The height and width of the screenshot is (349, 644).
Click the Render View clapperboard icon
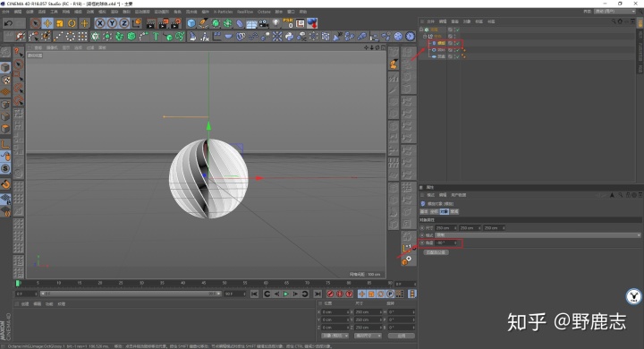tap(151, 23)
